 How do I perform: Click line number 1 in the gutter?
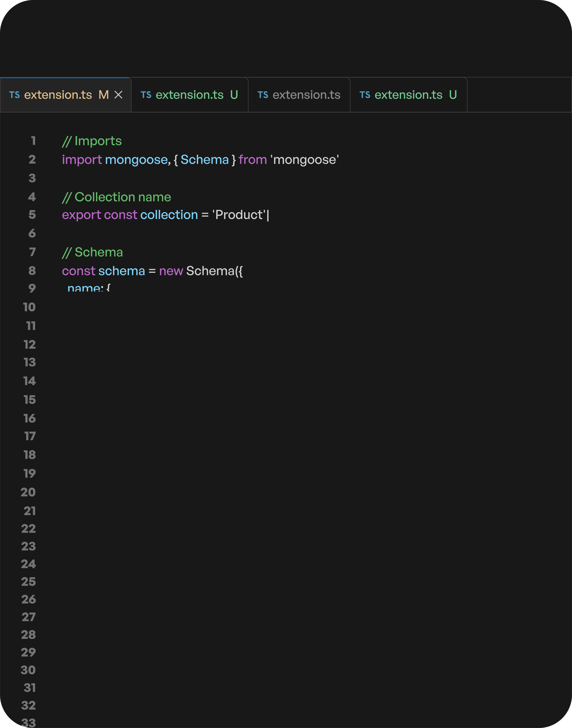click(33, 141)
